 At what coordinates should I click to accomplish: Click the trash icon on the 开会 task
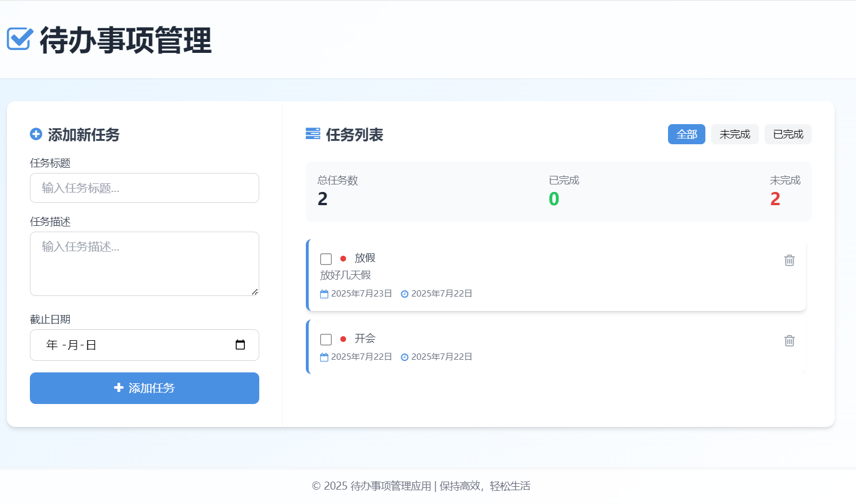pos(789,341)
